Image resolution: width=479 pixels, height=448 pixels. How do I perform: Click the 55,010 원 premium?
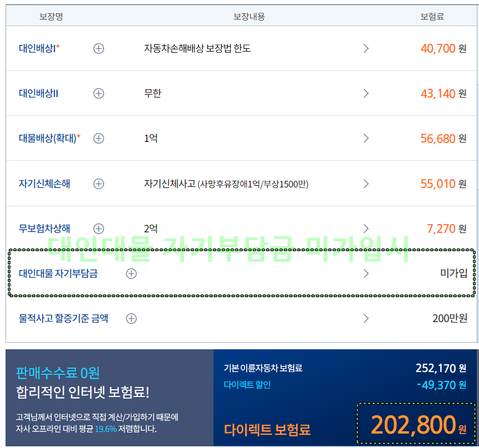pyautogui.click(x=444, y=184)
